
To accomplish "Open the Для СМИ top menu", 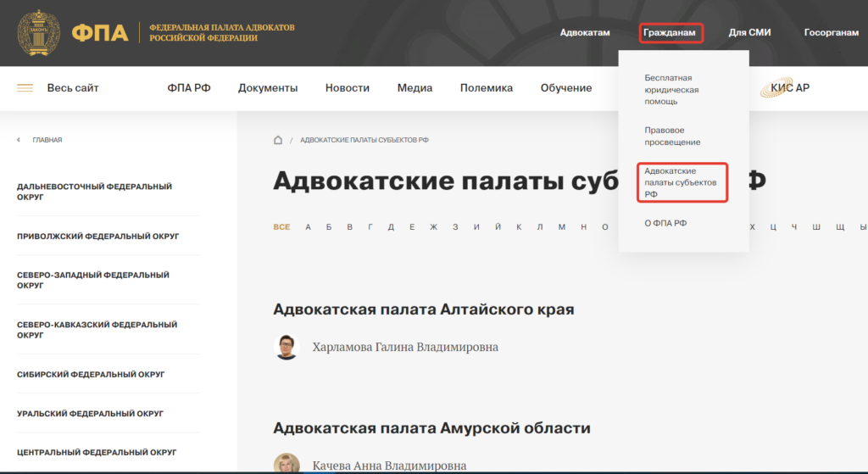I will [749, 33].
